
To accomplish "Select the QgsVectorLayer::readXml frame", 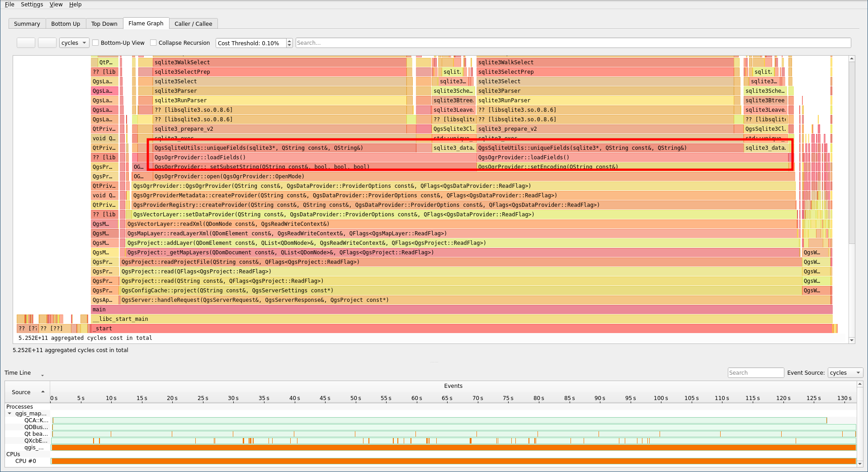I will pyautogui.click(x=462, y=224).
